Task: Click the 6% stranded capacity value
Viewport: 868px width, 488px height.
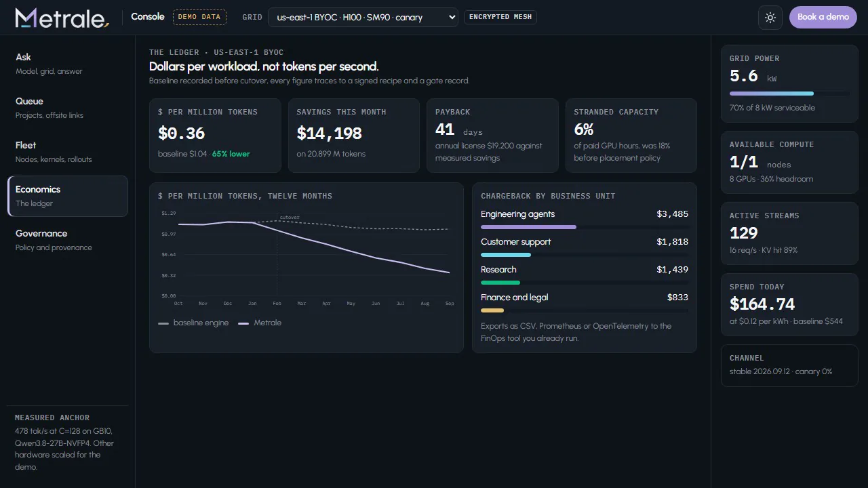Action: 584,129
